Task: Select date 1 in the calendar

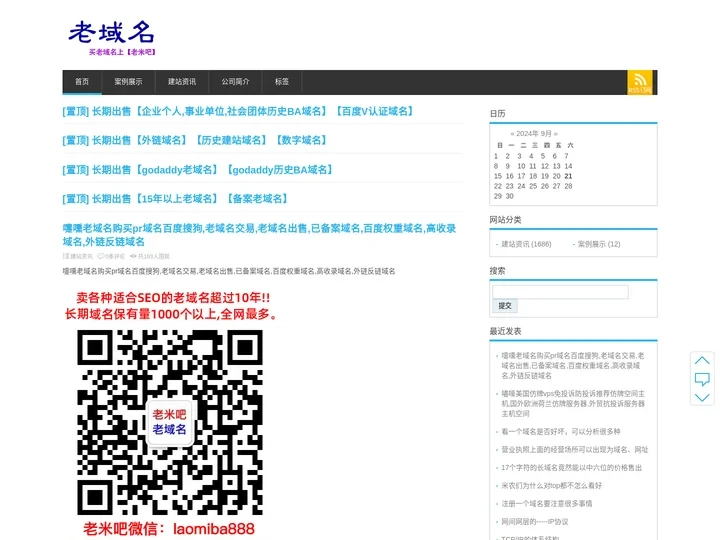Action: (x=496, y=156)
